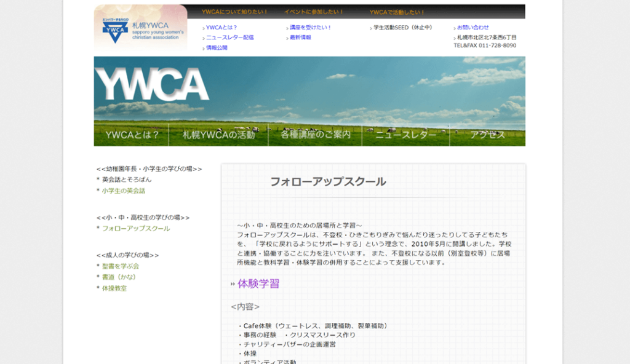Open the YWCAとは？ header link
Viewport: 630px width, 364px height.
[221, 27]
